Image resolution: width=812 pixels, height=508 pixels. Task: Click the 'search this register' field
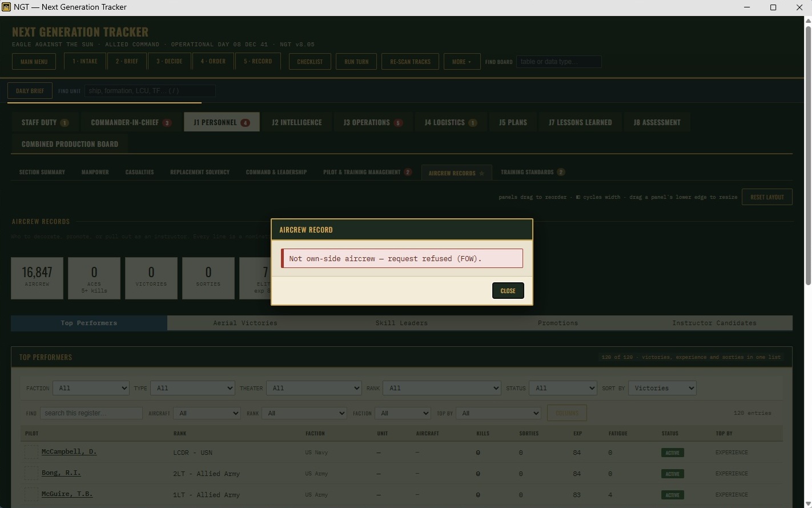[91, 413]
